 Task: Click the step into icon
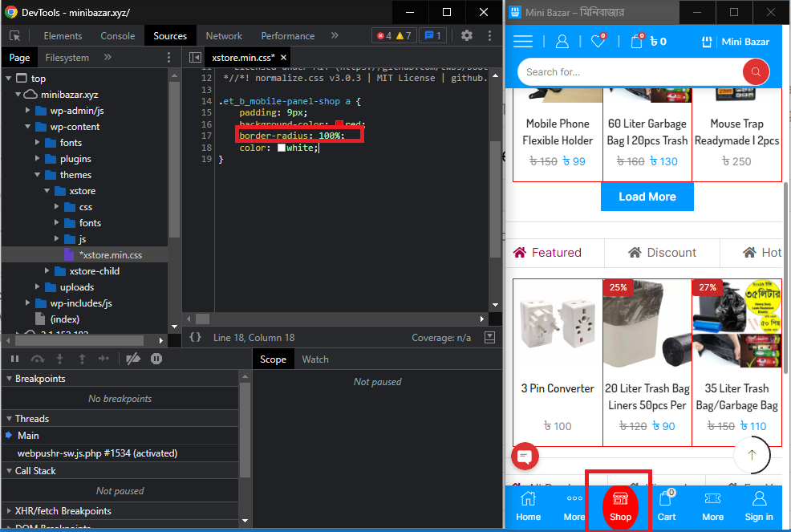pos(59,359)
